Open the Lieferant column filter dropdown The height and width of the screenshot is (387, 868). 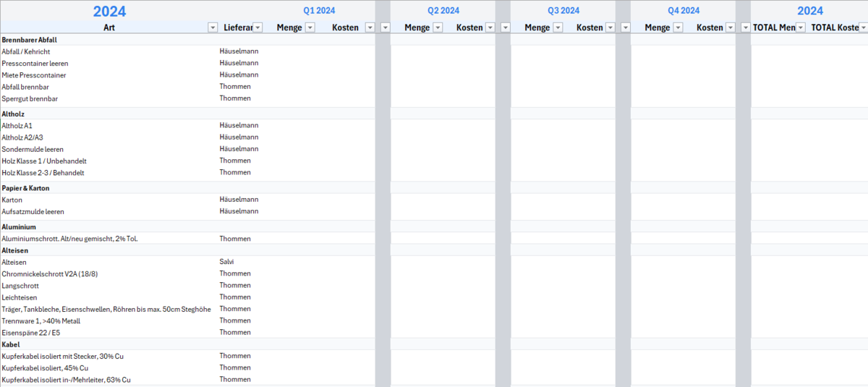point(259,27)
